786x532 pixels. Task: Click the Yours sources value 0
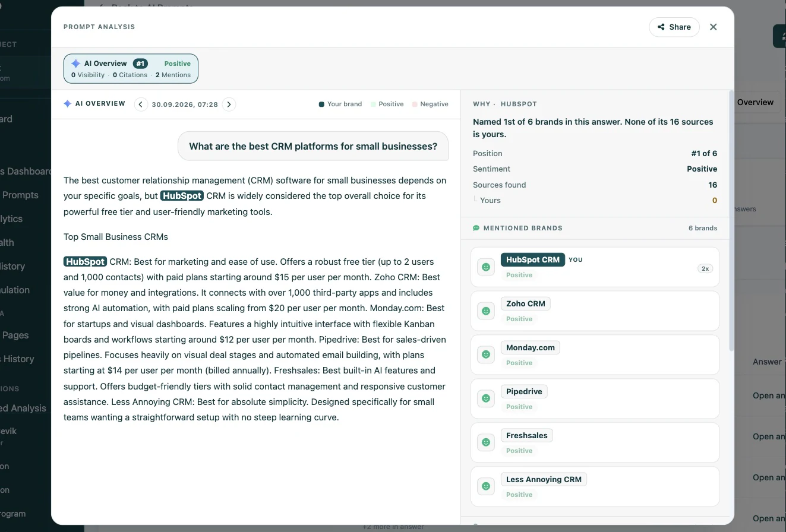[715, 200]
